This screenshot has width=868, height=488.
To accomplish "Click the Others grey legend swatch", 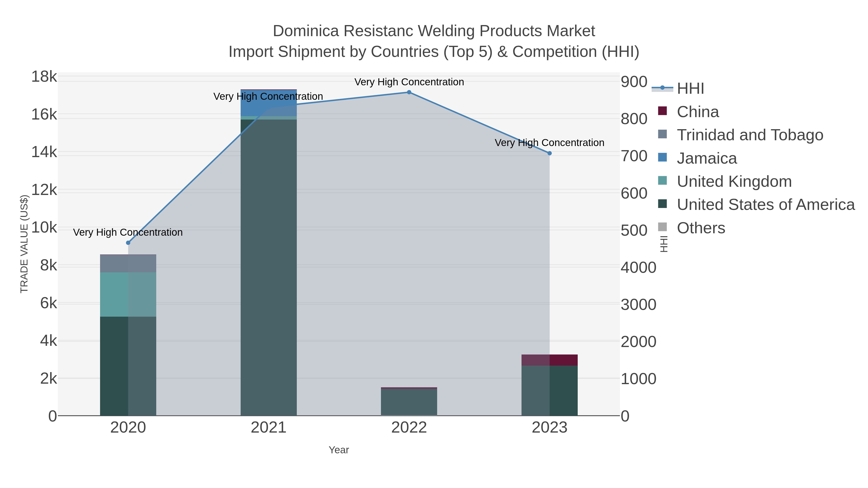I will coord(663,227).
